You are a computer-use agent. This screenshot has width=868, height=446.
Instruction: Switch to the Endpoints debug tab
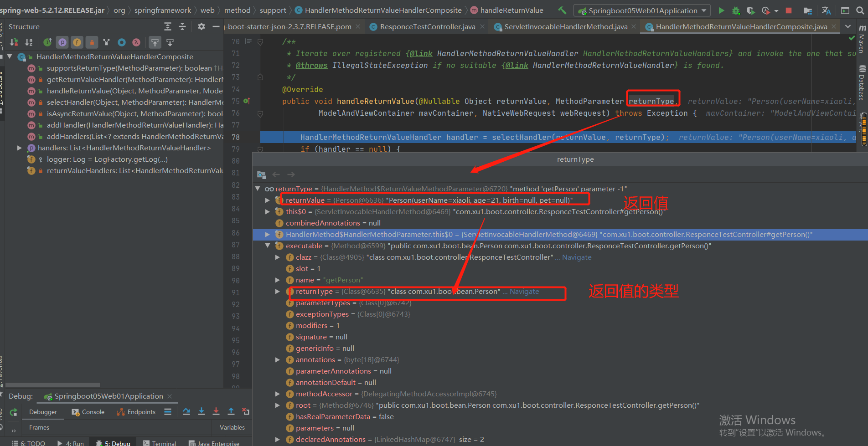tap(136, 412)
